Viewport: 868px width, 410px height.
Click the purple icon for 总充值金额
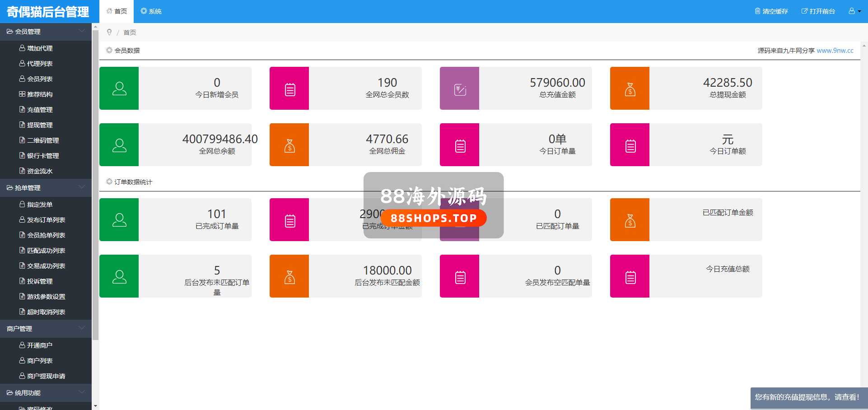[x=459, y=89]
